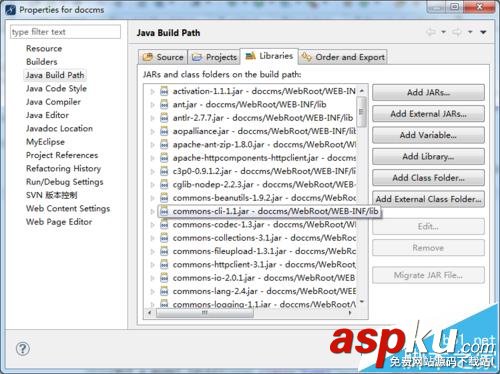Open the Project References page
The height and width of the screenshot is (374, 500).
coord(62,155)
